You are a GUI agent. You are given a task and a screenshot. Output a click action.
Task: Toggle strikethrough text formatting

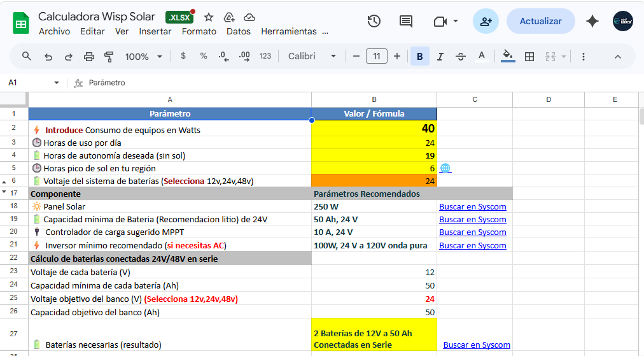click(x=461, y=56)
